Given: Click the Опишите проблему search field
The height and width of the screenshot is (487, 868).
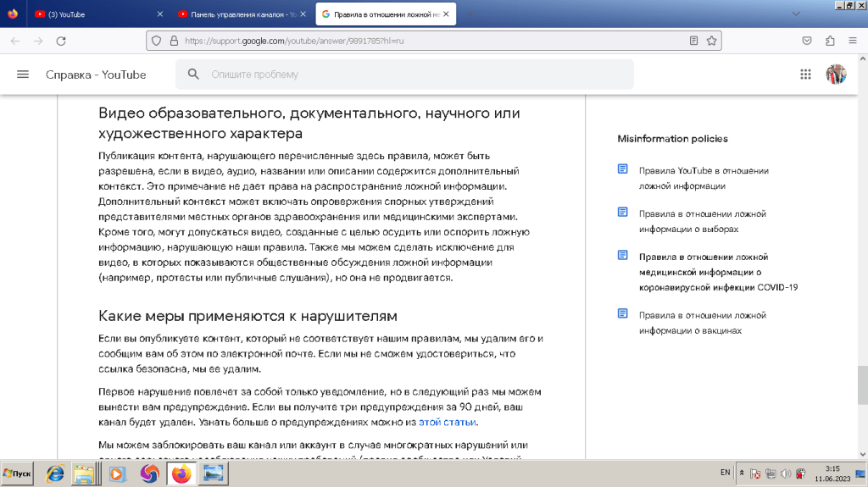Looking at the screenshot, I should pos(415,75).
